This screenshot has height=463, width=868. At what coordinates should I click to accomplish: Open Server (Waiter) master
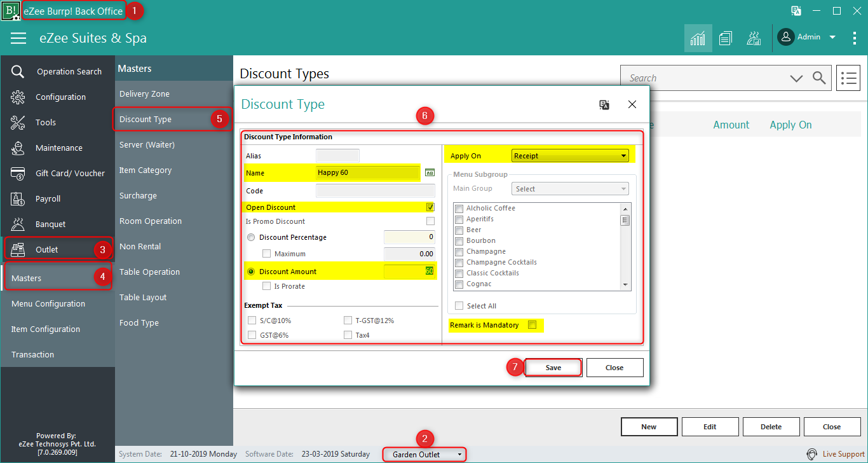[147, 145]
